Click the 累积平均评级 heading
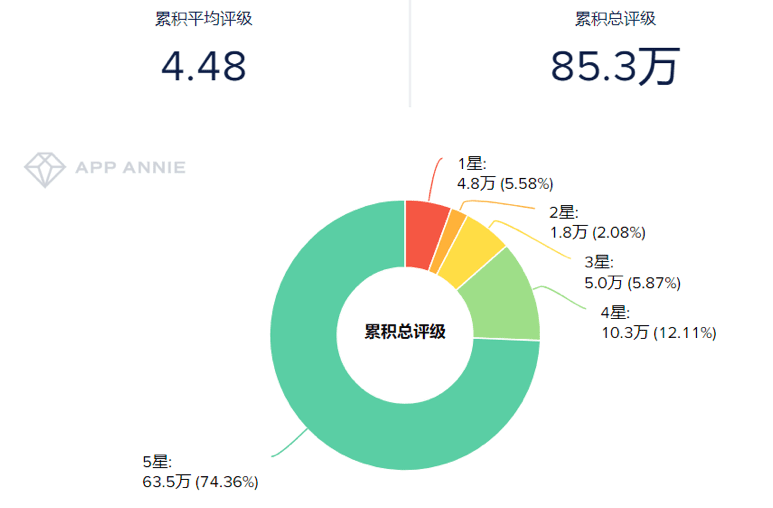773x508 pixels. click(204, 19)
